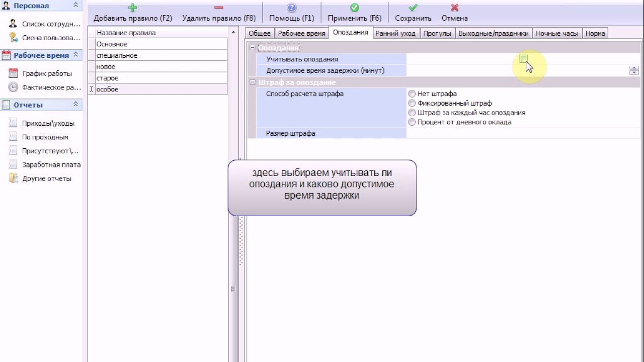644x362 pixels.
Task: Switch to the Рабочее время tab
Action: tap(302, 33)
